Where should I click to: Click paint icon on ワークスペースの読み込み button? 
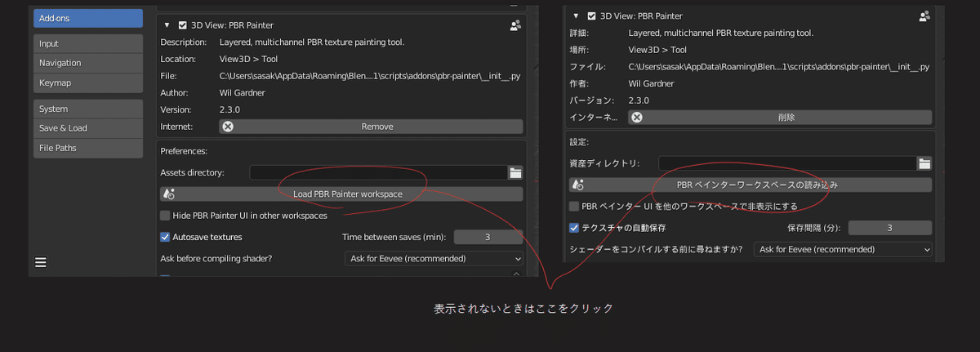578,185
